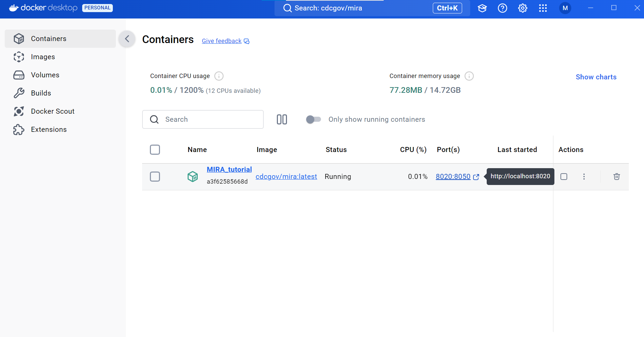Open the Learning Center graduation cap icon
This screenshot has width=644, height=337.
pos(482,8)
